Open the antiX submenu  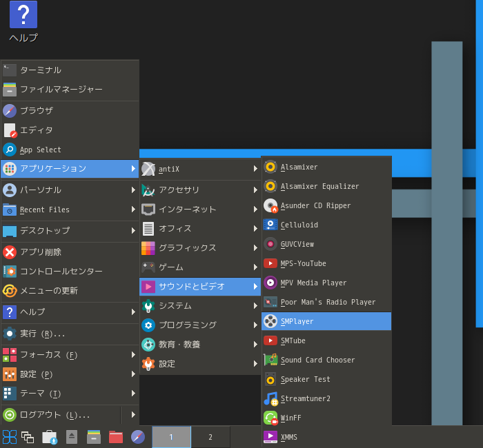200,169
